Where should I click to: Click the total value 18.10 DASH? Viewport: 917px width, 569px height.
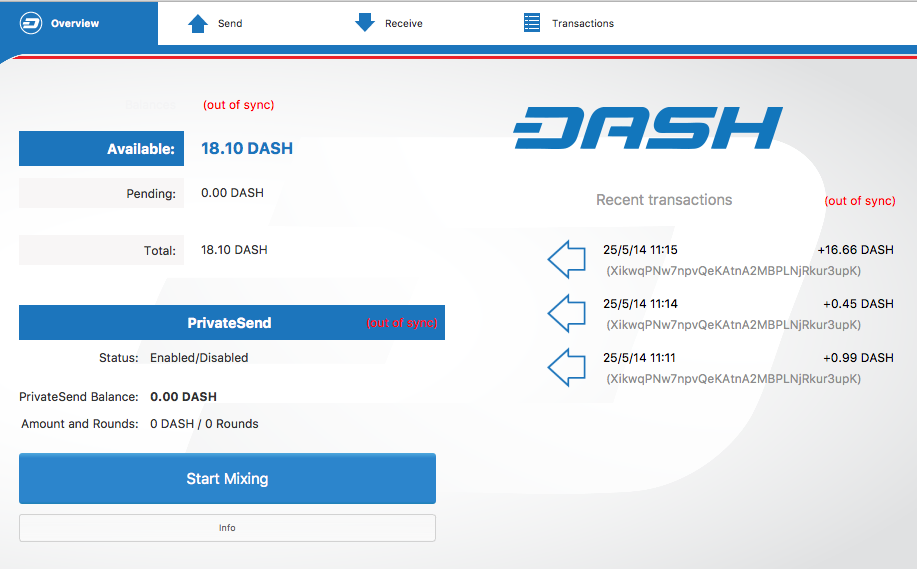point(234,250)
